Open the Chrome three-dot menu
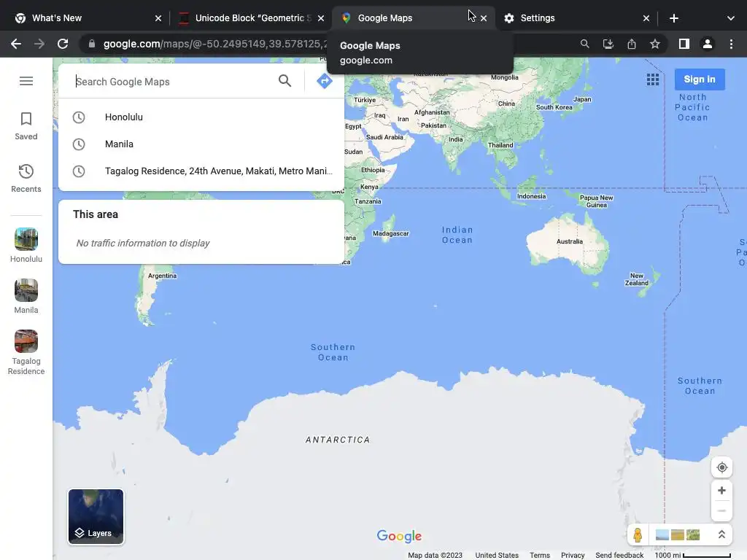 tap(731, 44)
